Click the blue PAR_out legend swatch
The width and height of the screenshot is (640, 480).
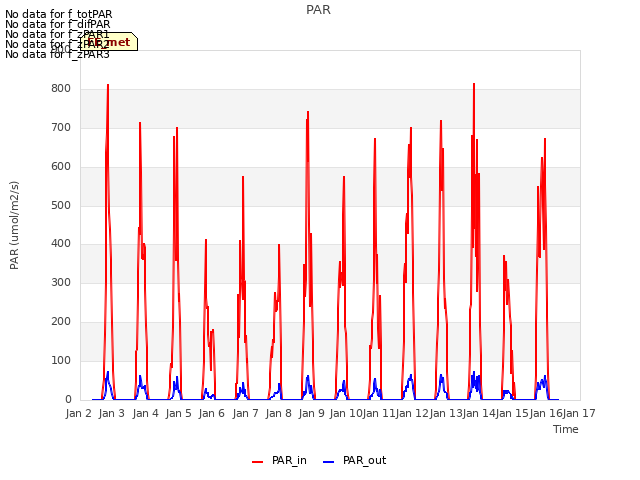[x=329, y=462]
